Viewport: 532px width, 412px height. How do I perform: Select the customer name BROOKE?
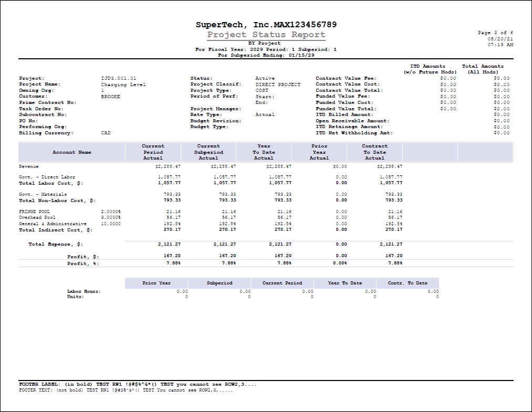[x=110, y=97]
